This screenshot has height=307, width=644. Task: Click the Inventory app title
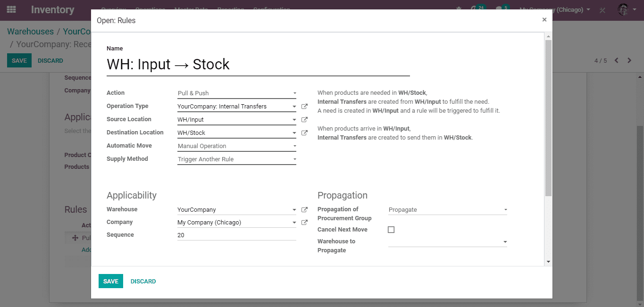pyautogui.click(x=53, y=9)
